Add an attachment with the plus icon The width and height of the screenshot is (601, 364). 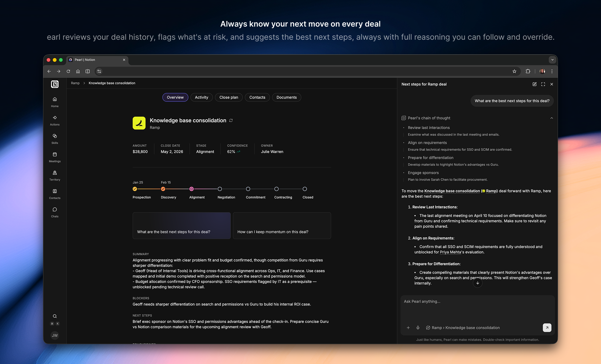pyautogui.click(x=408, y=328)
